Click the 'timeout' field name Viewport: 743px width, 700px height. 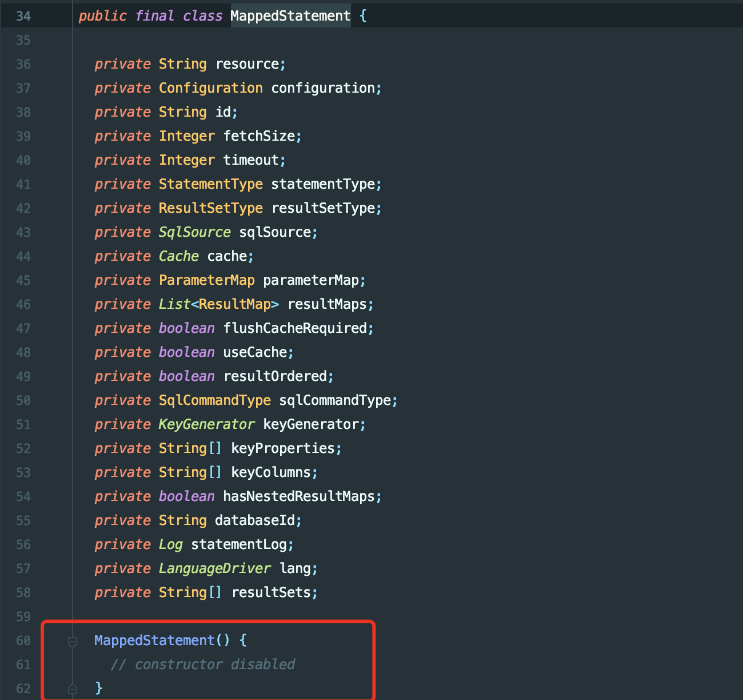pos(251,160)
